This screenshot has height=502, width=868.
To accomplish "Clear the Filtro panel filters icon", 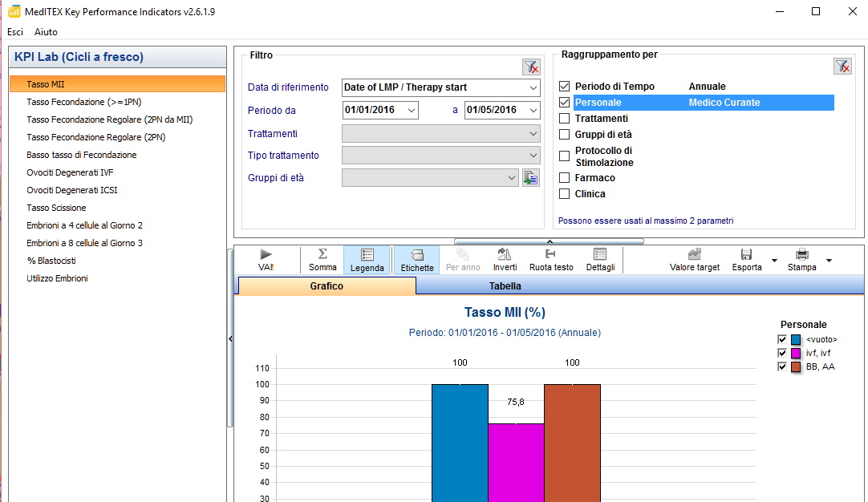I will (x=531, y=67).
